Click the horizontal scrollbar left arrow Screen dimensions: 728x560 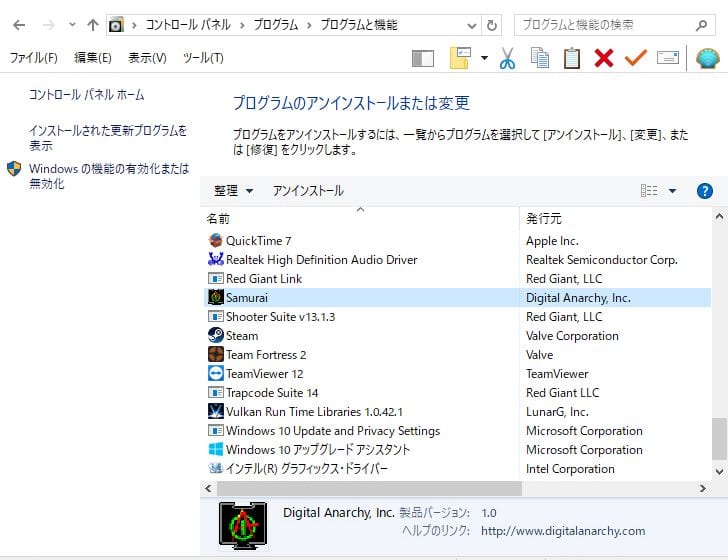208,488
